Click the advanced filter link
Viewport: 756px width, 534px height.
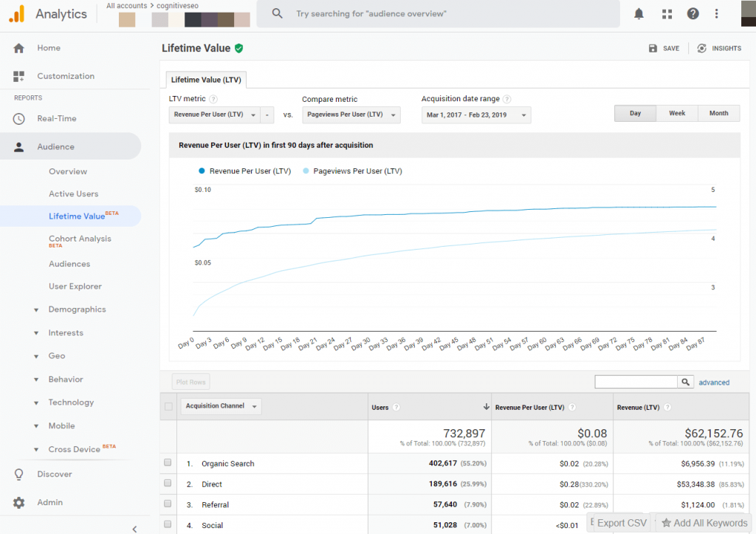tap(714, 383)
